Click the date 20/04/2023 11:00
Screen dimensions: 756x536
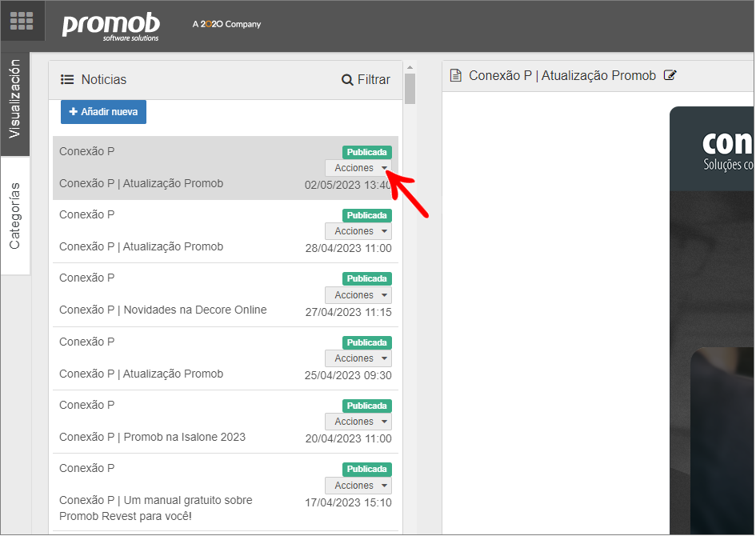348,438
